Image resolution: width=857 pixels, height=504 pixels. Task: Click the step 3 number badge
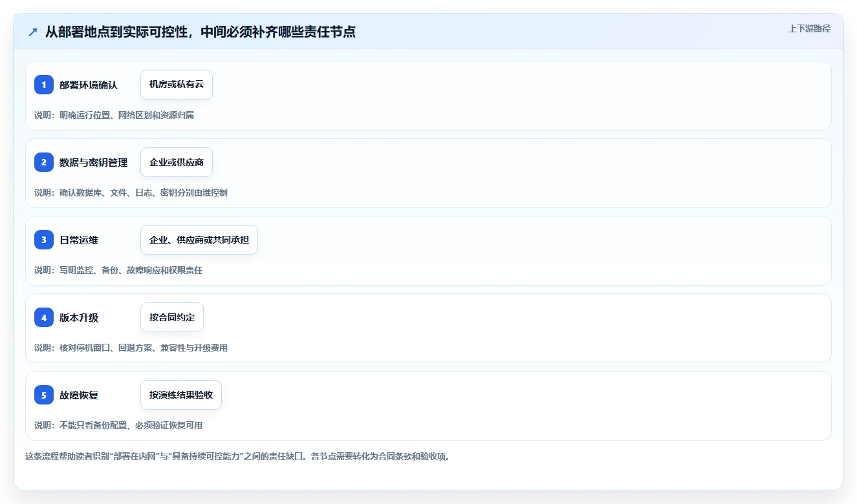(x=44, y=240)
